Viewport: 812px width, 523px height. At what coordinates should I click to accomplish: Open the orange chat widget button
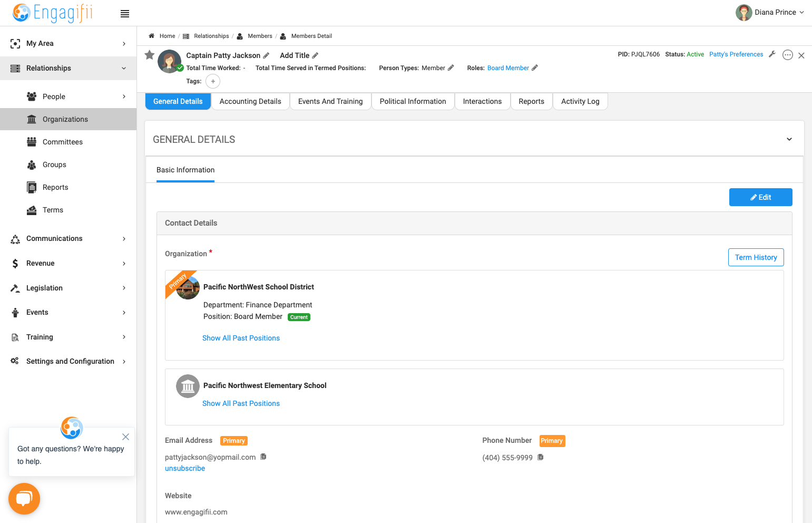[x=24, y=499]
